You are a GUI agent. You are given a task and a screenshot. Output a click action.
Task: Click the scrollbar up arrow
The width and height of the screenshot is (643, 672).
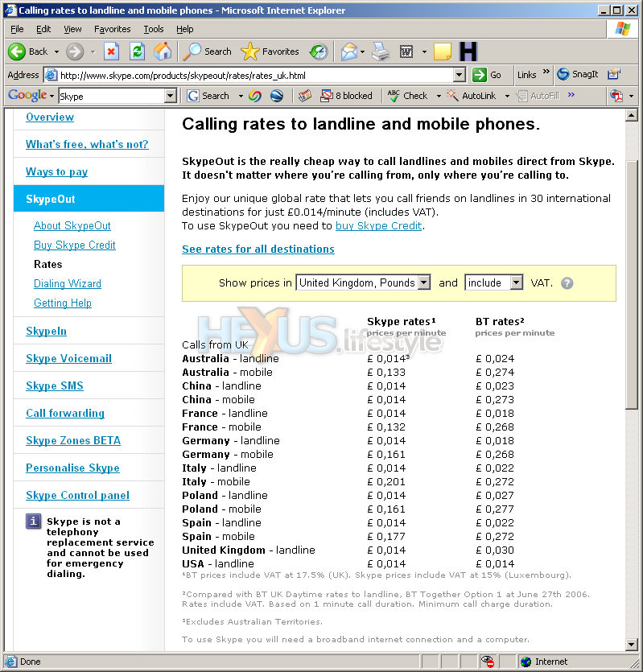point(632,115)
